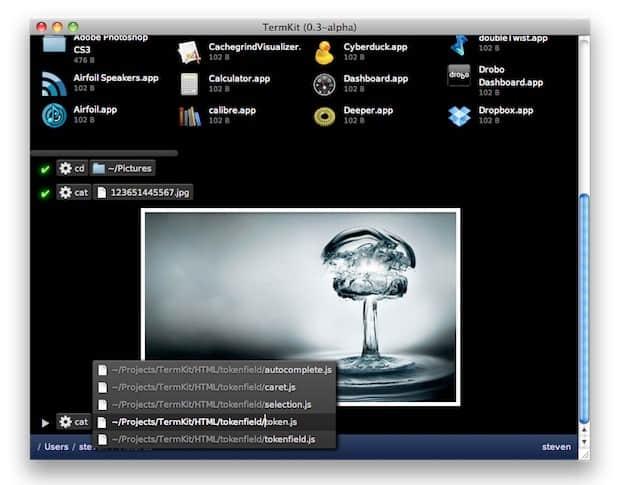
Task: Select the Dropbox.app box icon
Action: point(459,115)
